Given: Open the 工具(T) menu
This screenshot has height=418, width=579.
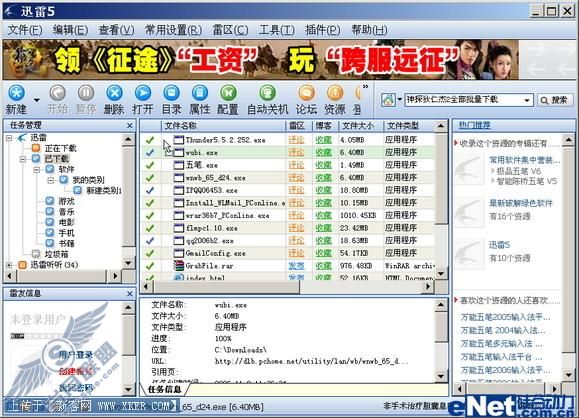Looking at the screenshot, I should pyautogui.click(x=277, y=30).
